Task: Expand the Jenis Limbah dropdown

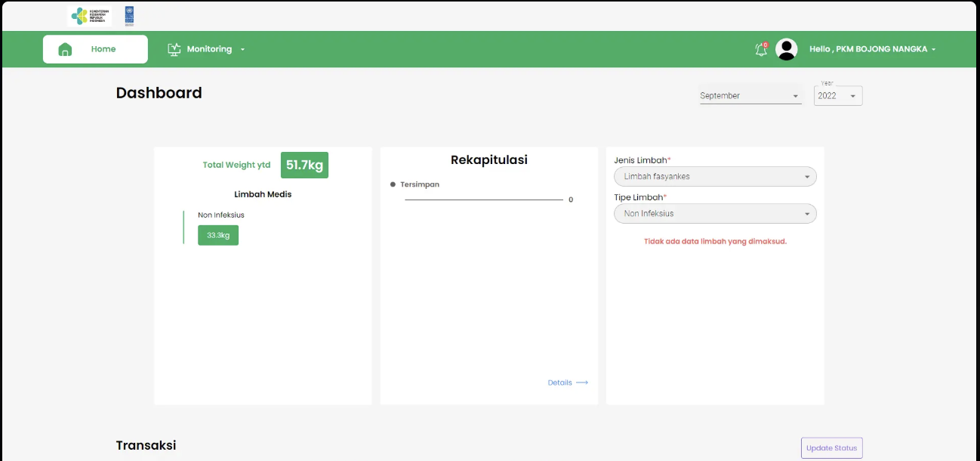Action: [715, 176]
